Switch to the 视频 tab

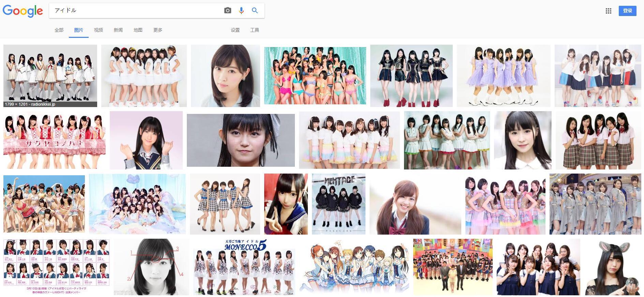[x=99, y=30]
